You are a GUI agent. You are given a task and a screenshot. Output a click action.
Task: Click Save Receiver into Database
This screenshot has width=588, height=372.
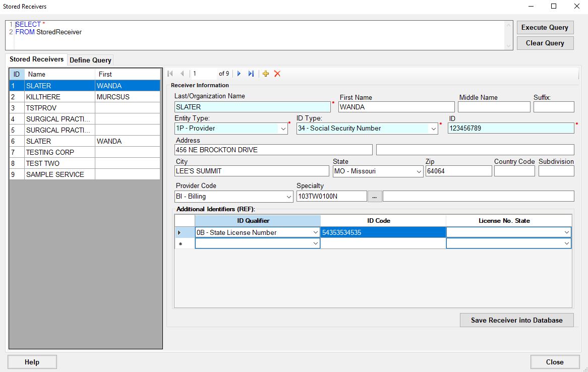pyautogui.click(x=517, y=320)
